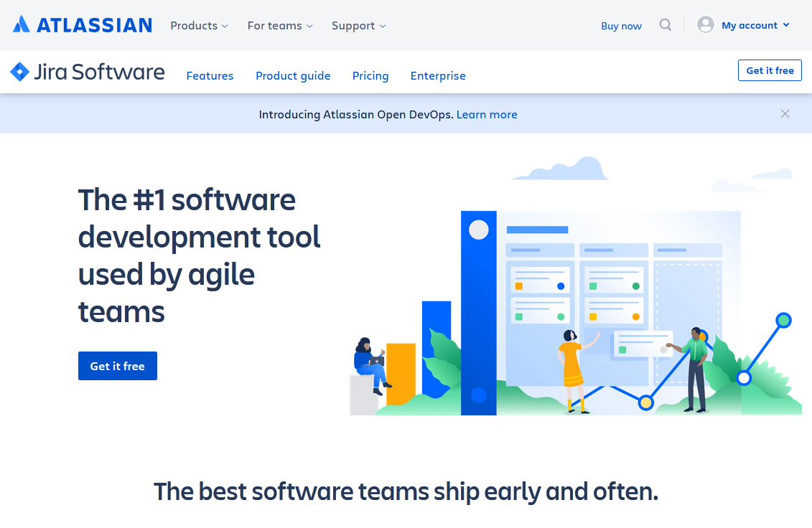The image size is (812, 528).
Task: Open the search magnifier icon
Action: 666,25
